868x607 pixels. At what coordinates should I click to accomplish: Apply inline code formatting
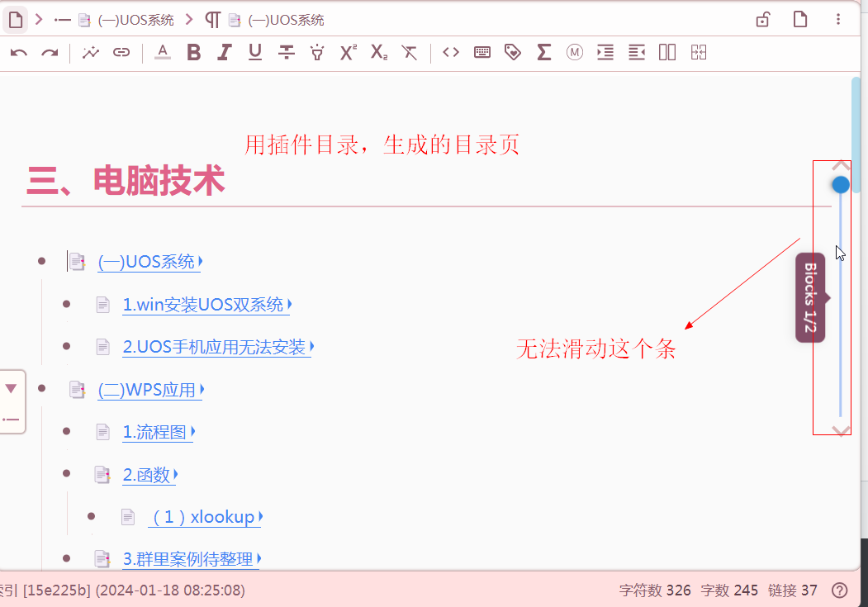click(x=451, y=53)
